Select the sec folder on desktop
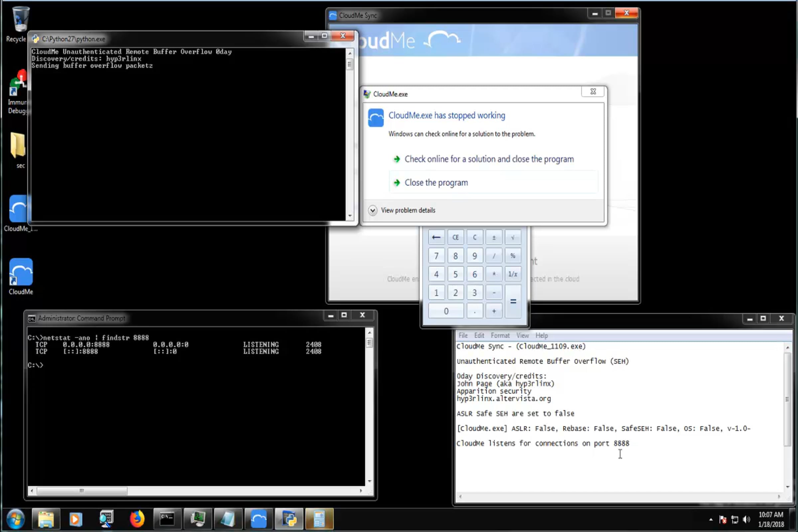The width and height of the screenshot is (798, 532). click(x=18, y=150)
